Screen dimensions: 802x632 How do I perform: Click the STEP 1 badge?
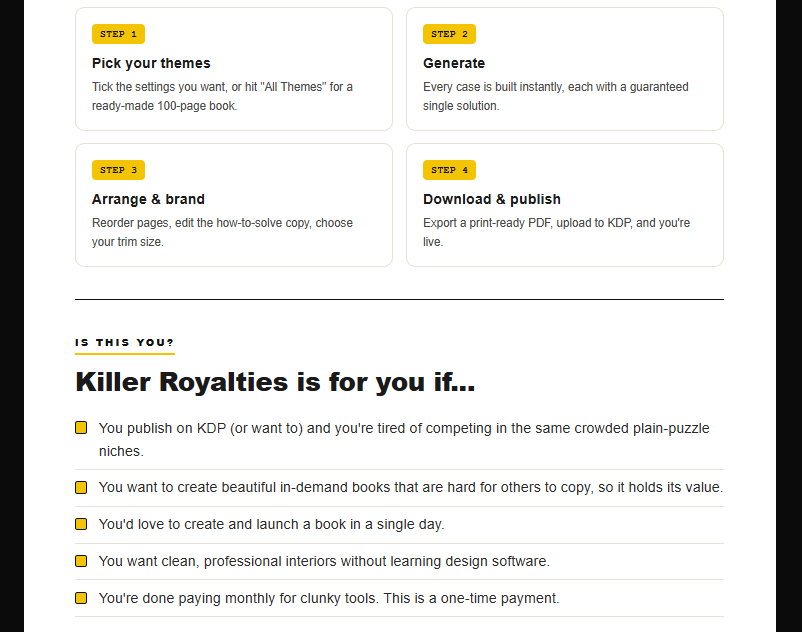pos(118,34)
